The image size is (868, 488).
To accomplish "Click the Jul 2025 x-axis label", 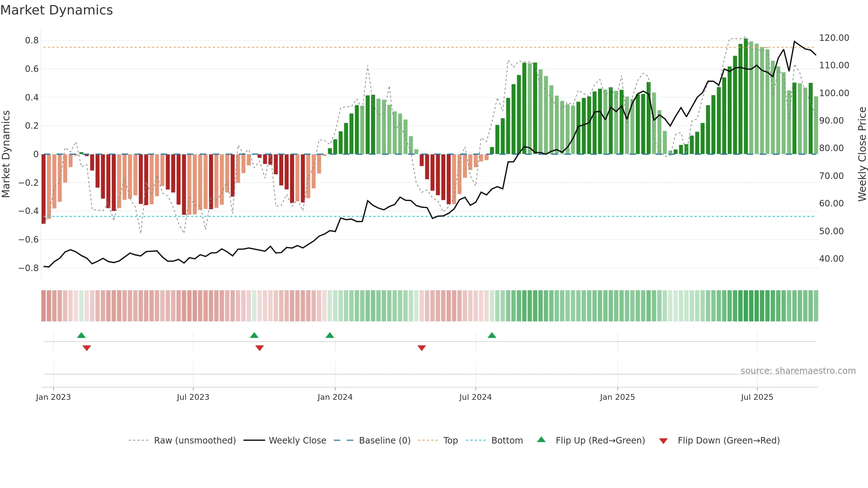I will click(757, 397).
